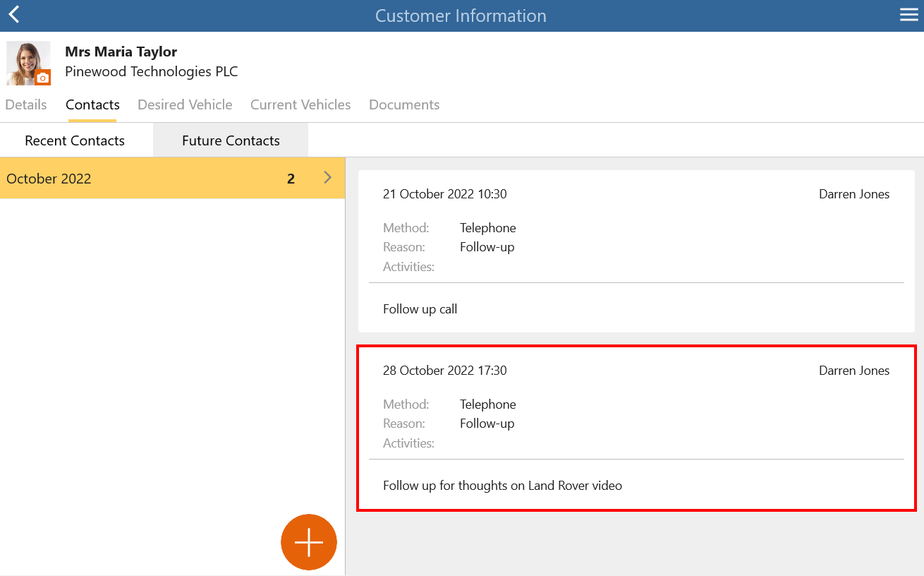Select the October 2022 month row
This screenshot has height=576, width=924.
point(172,178)
